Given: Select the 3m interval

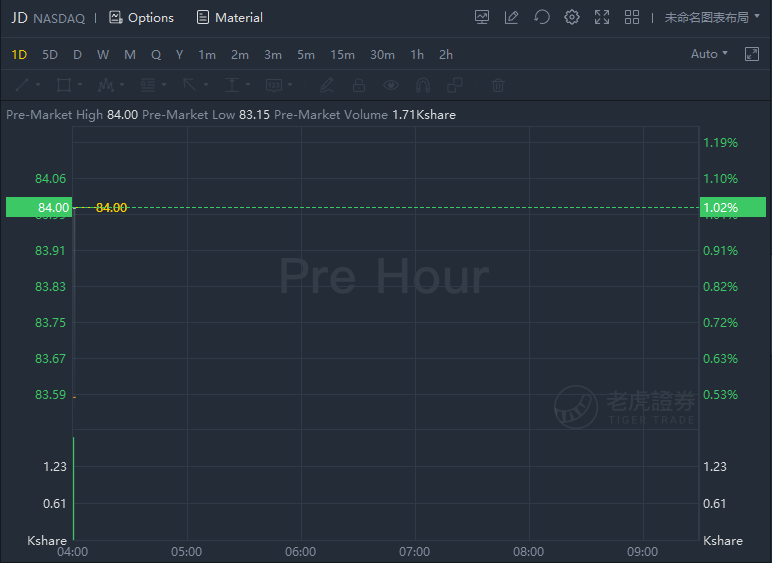Looking at the screenshot, I should [273, 55].
